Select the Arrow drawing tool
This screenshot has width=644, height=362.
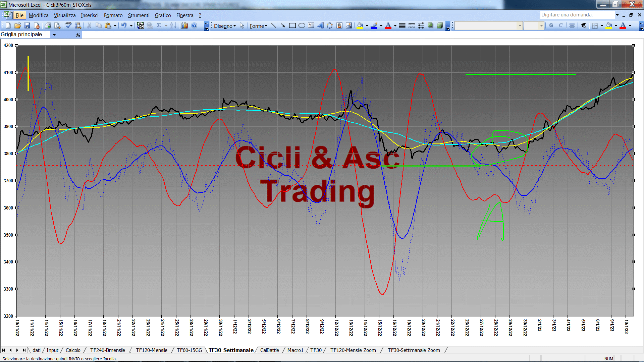click(x=283, y=25)
